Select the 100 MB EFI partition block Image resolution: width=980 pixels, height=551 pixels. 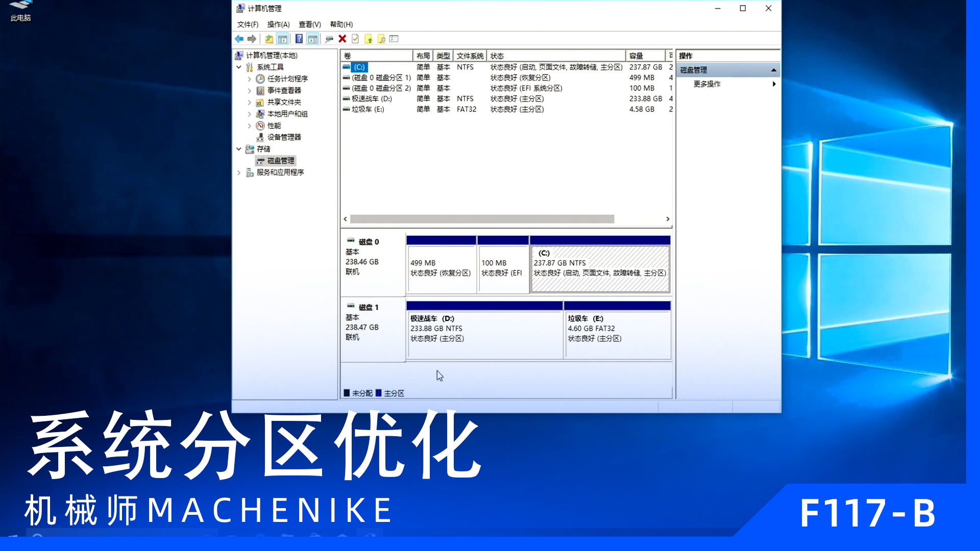(503, 264)
